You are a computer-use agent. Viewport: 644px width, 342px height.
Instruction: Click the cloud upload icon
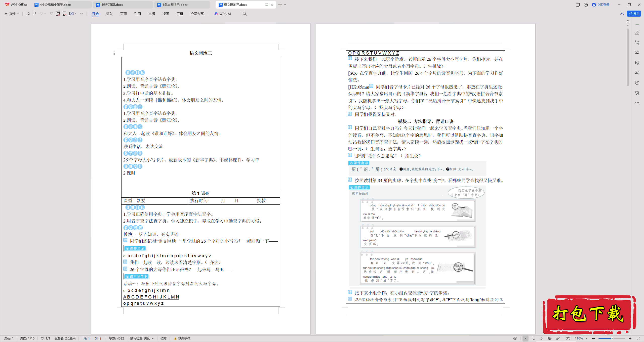(x=622, y=14)
